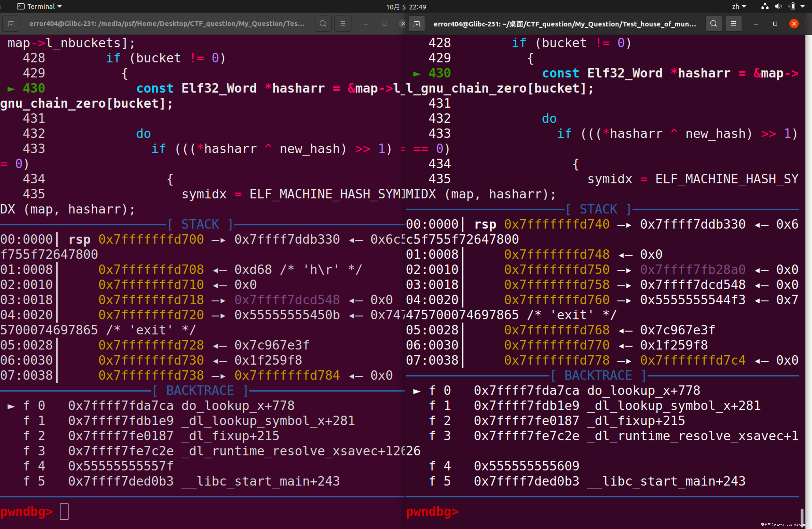Click search icon in right terminal
Viewport: 812px width, 529px height.
pos(714,24)
